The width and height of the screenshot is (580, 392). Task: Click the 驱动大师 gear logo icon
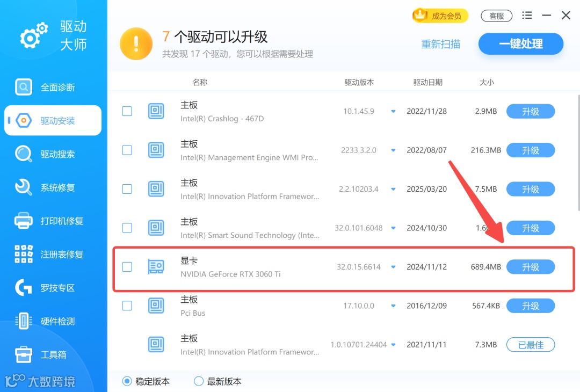tap(34, 35)
